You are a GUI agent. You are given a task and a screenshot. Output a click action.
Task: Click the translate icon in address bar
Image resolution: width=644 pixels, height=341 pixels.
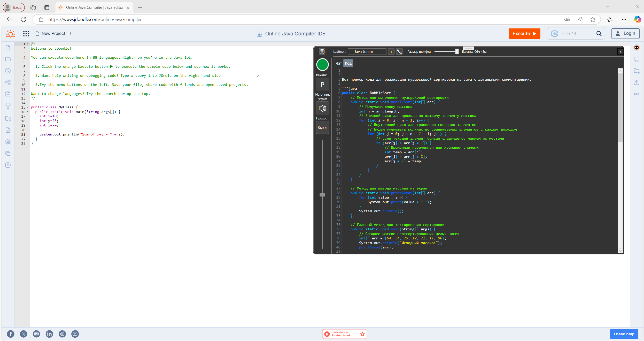click(567, 19)
